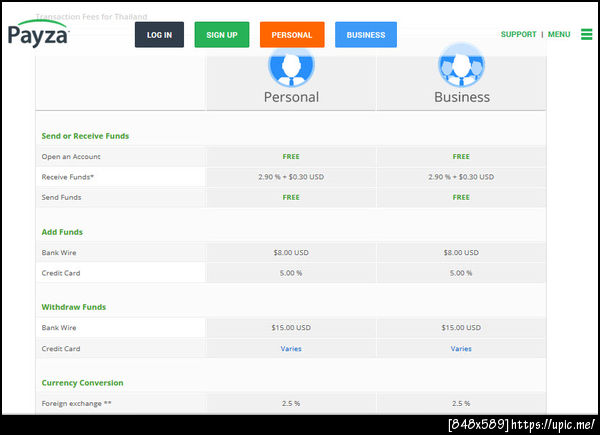The height and width of the screenshot is (435, 600).
Task: Click Bank Wire label under Withdraw Funds
Action: click(x=59, y=328)
